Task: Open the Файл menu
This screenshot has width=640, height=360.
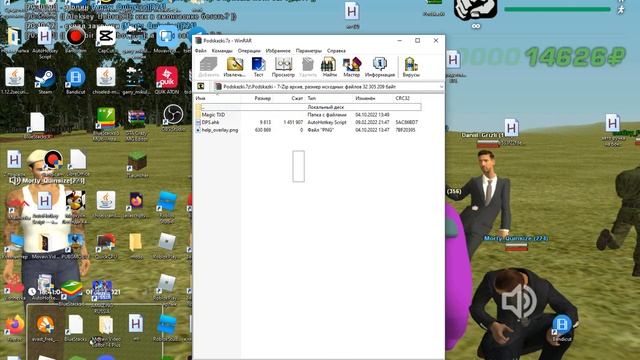Action: [x=201, y=51]
